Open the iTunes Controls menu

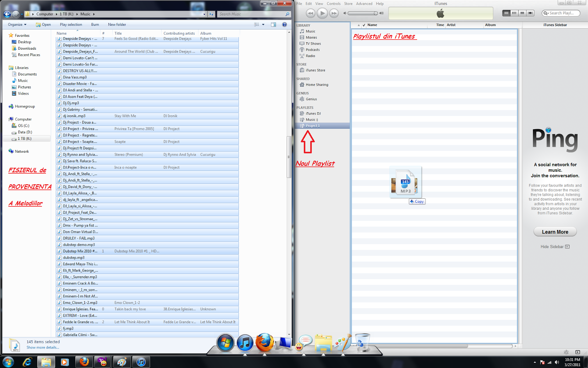pyautogui.click(x=334, y=4)
